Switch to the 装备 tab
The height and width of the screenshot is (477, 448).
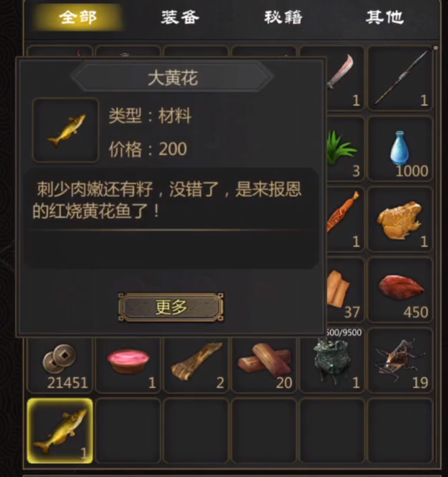[180, 17]
